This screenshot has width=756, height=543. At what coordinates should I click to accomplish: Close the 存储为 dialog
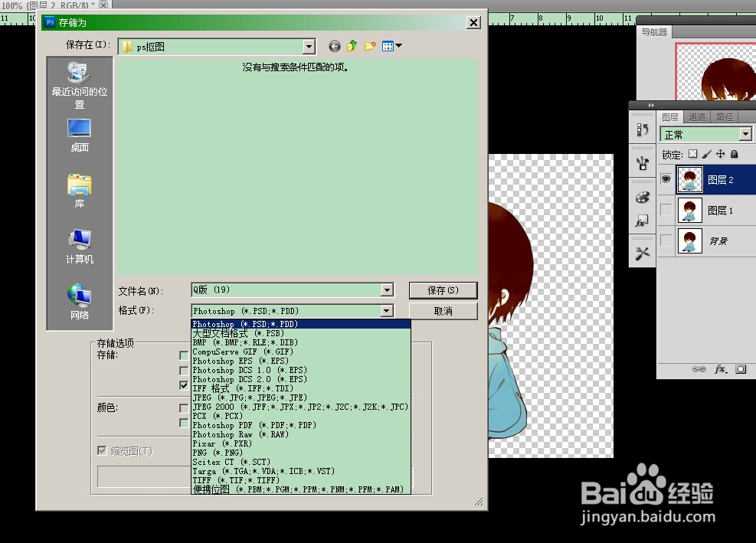[x=474, y=23]
